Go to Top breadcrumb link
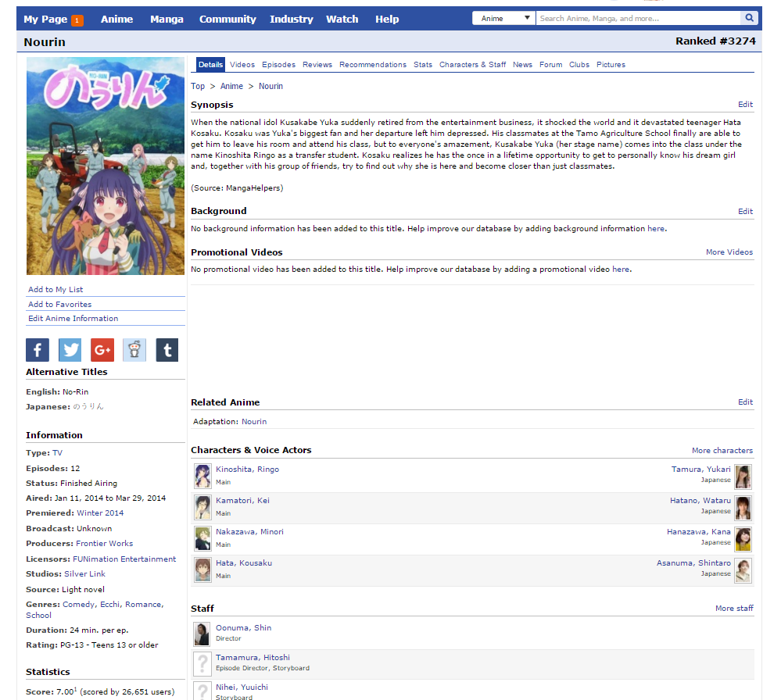 (x=198, y=86)
